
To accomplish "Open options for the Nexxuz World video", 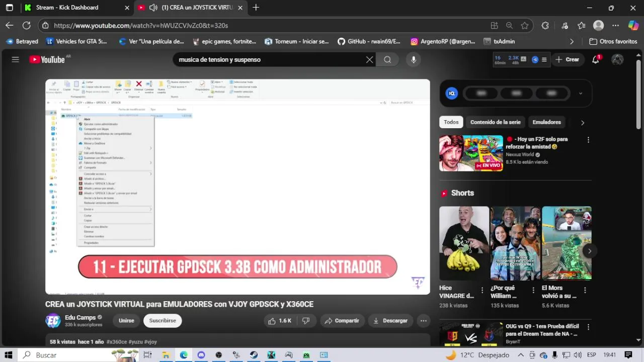I will [588, 140].
